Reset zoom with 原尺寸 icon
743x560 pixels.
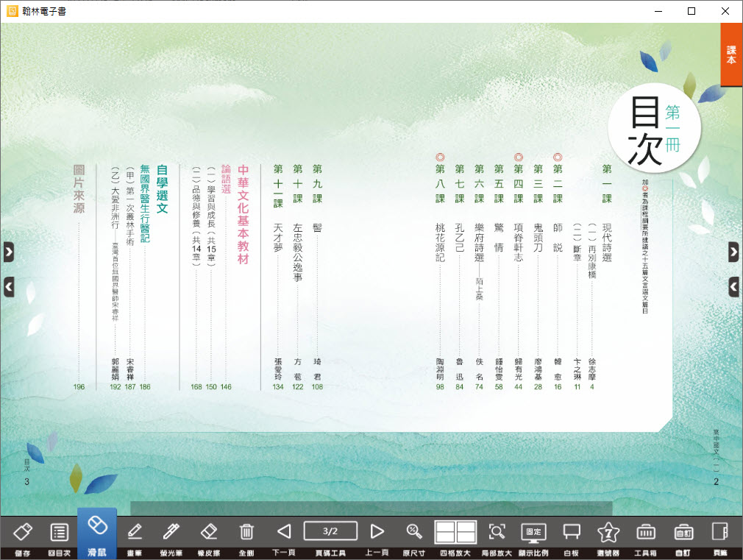414,532
